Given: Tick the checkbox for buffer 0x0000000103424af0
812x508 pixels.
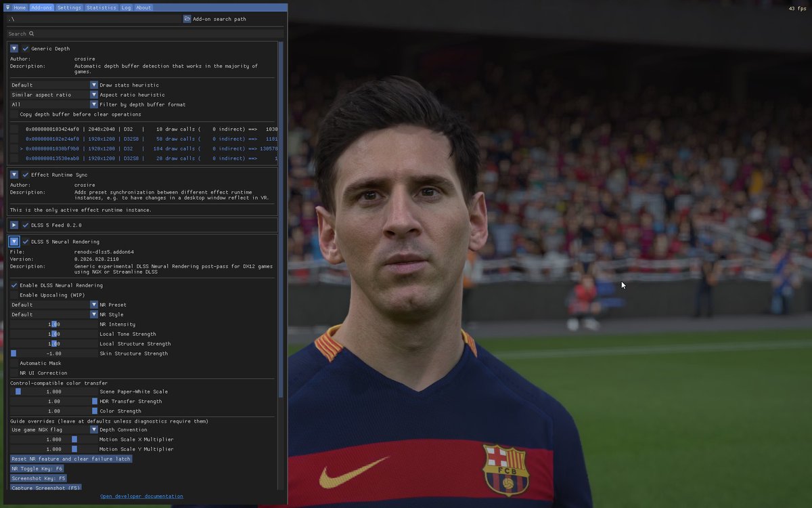Looking at the screenshot, I should pos(14,129).
